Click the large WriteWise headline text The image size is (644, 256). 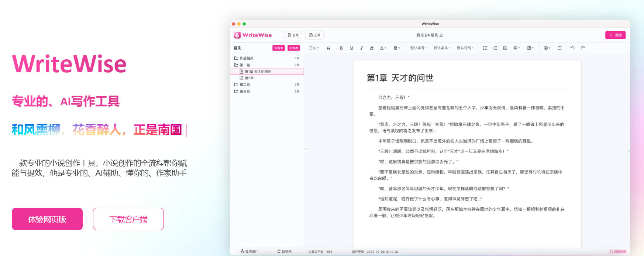[69, 64]
